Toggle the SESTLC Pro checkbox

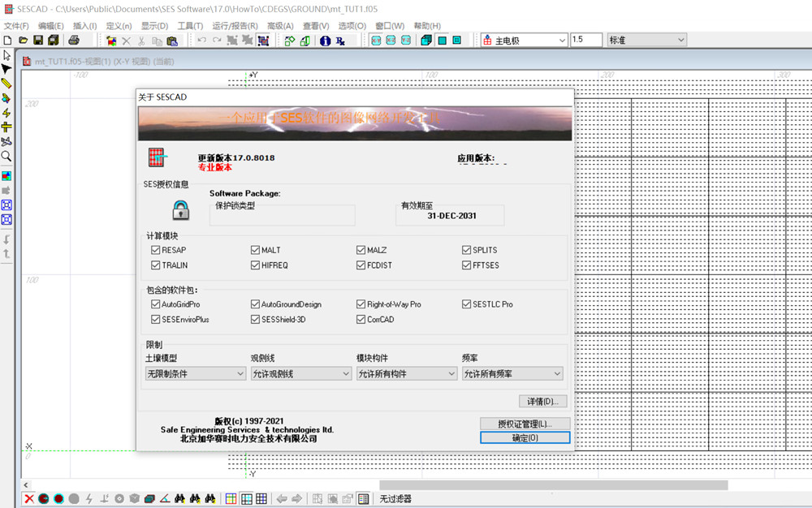[467, 304]
